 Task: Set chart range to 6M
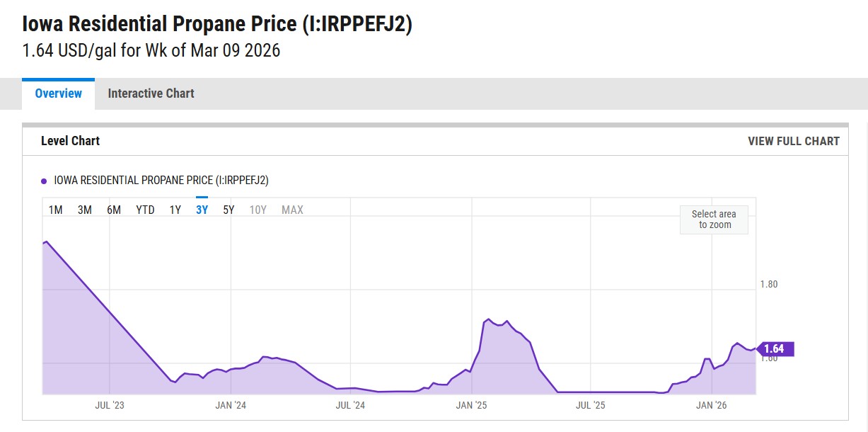(x=114, y=210)
